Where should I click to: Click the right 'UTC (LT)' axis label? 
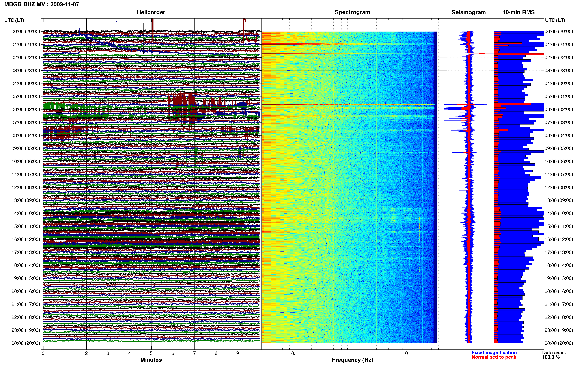tap(555, 20)
